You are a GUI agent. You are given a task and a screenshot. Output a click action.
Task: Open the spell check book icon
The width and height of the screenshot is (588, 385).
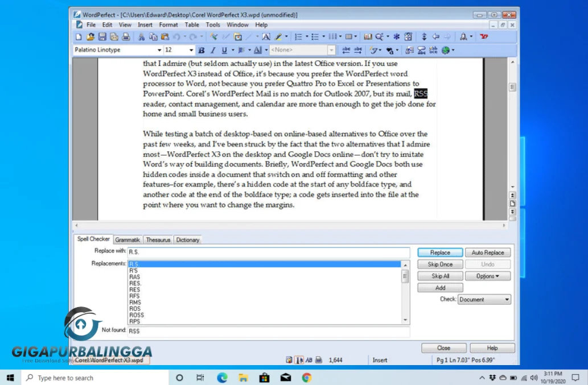tap(368, 37)
